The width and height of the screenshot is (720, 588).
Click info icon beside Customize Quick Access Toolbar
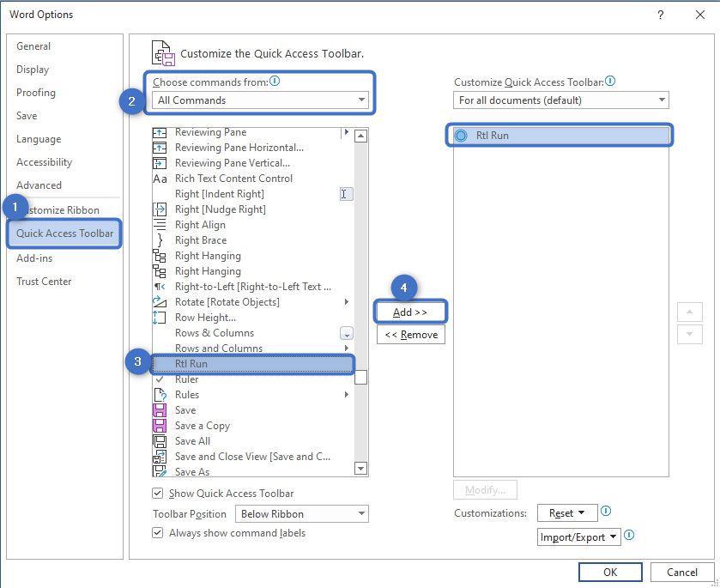pyautogui.click(x=610, y=82)
